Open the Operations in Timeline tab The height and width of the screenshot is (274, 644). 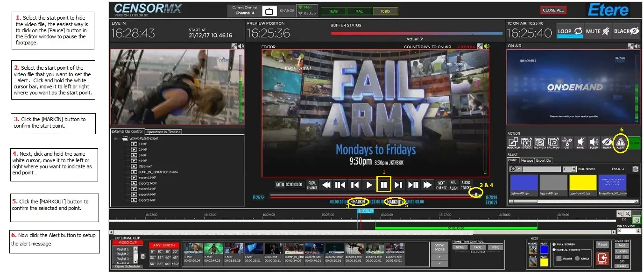(163, 132)
